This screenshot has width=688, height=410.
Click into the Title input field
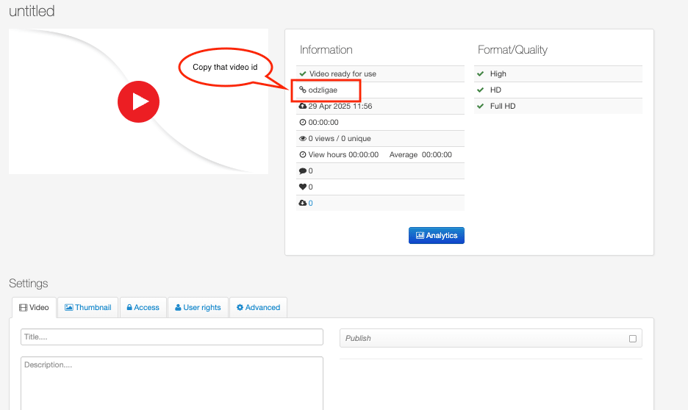click(x=171, y=337)
